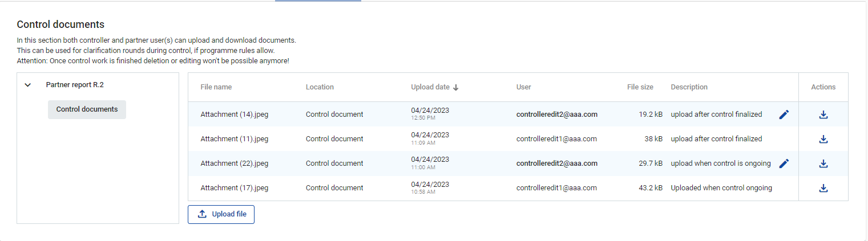Click the Upload file button
The height and width of the screenshot is (241, 868).
pyautogui.click(x=221, y=214)
